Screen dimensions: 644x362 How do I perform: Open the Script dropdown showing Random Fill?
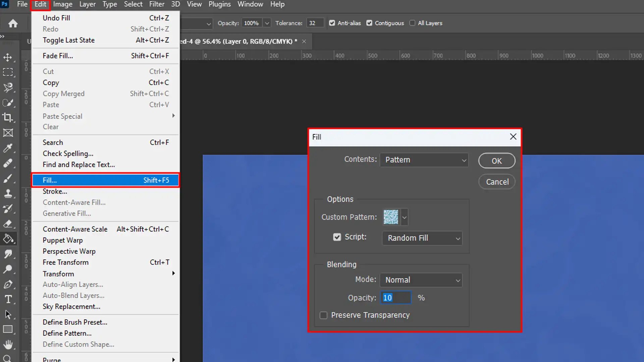[422, 238]
